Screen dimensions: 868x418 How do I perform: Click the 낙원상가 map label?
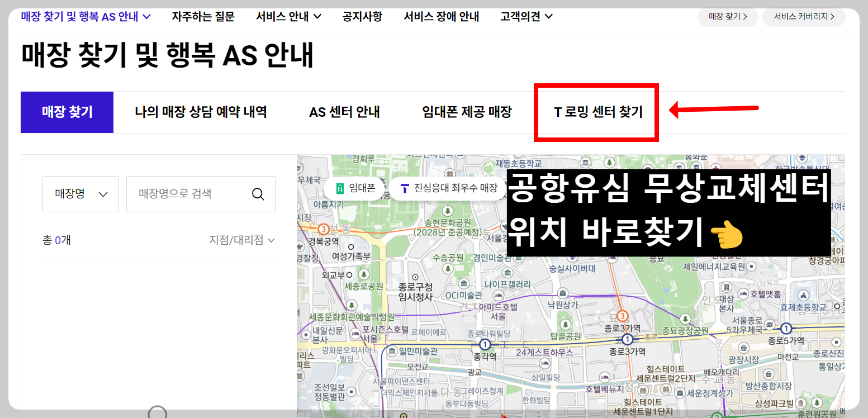(x=562, y=305)
